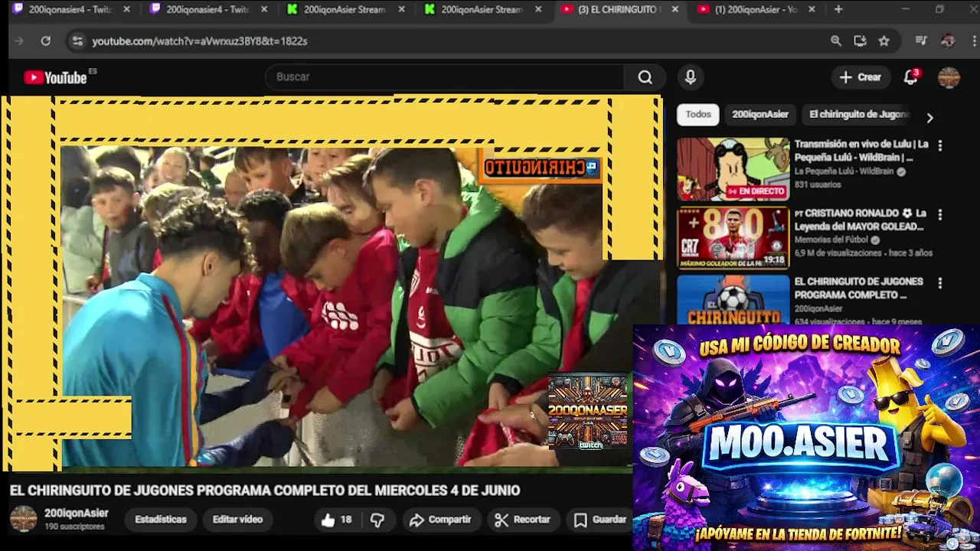Go to YouTube home via the logo

coord(55,77)
